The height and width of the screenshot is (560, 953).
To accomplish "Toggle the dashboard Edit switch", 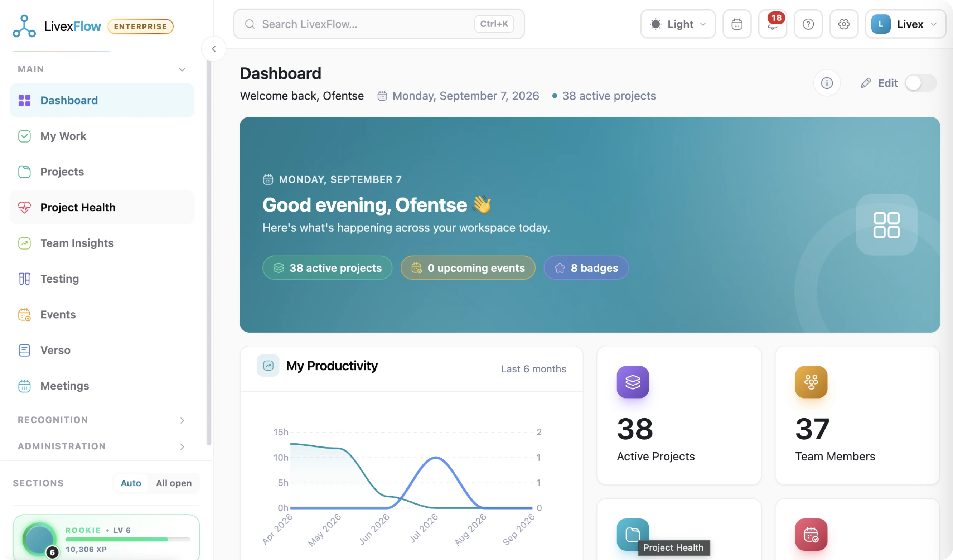I will (x=920, y=83).
